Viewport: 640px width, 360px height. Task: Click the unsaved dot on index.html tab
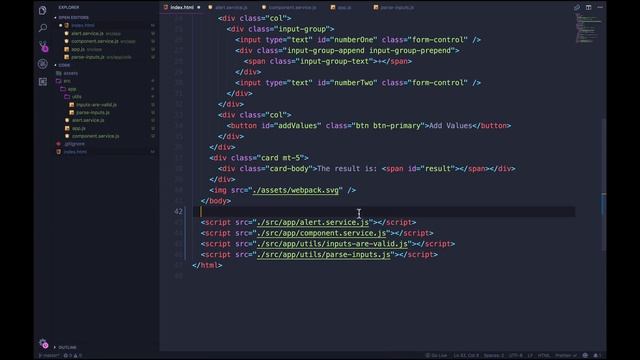point(199,7)
